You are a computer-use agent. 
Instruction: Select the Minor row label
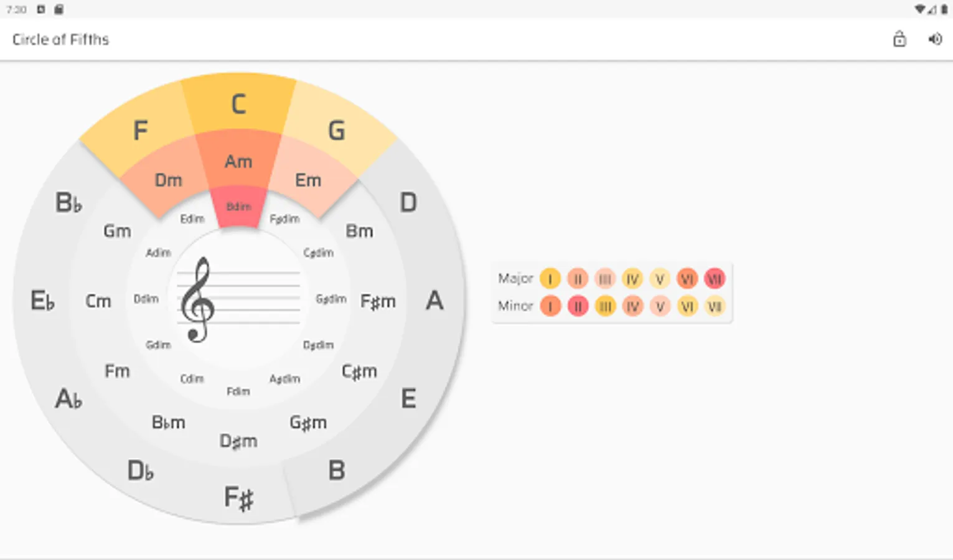coord(515,306)
